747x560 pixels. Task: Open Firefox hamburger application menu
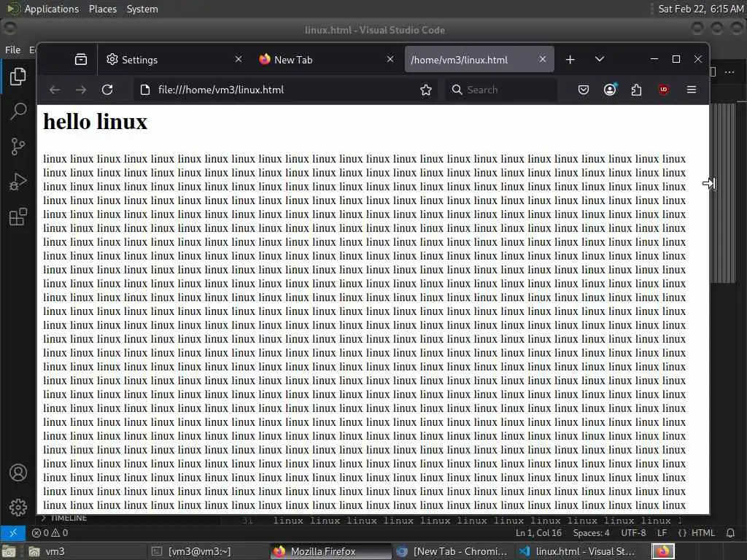point(692,90)
